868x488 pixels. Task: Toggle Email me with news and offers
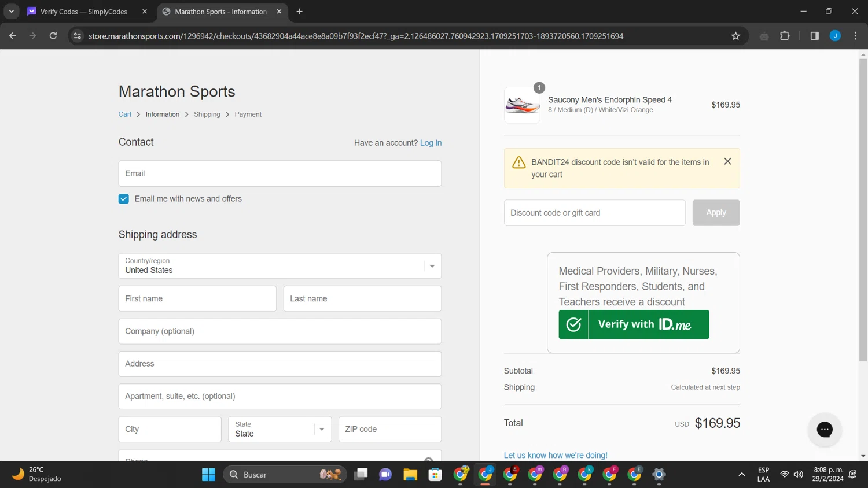pyautogui.click(x=124, y=199)
